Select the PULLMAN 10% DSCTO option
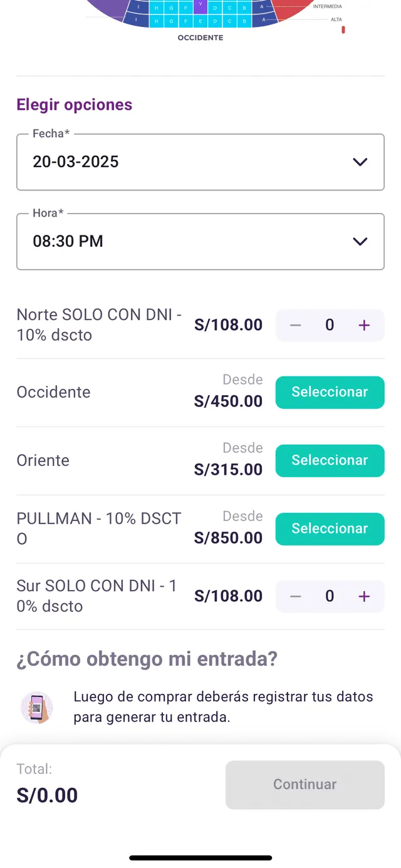Screen dimensions: 401x868 (x=330, y=529)
